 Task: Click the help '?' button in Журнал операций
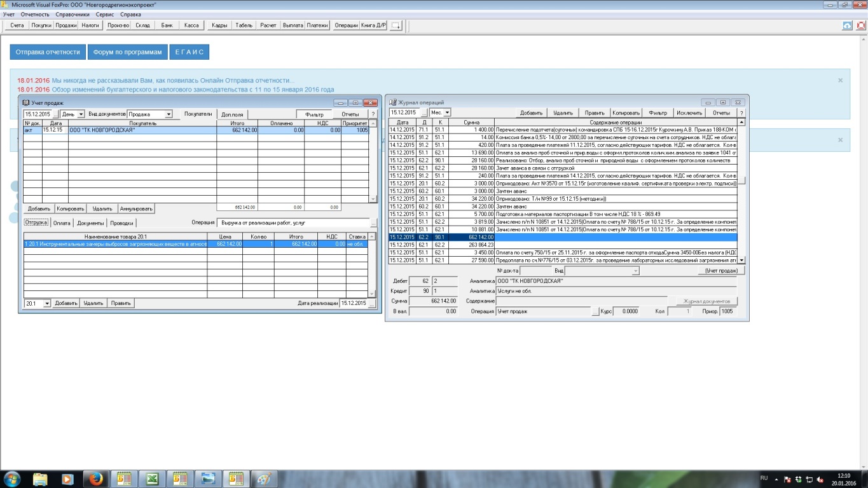tap(741, 112)
